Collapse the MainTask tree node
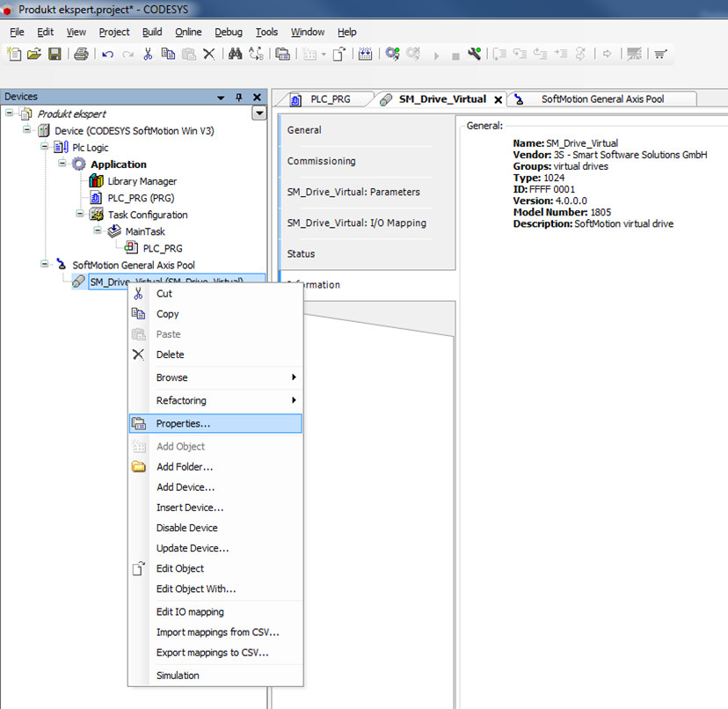 98,230
